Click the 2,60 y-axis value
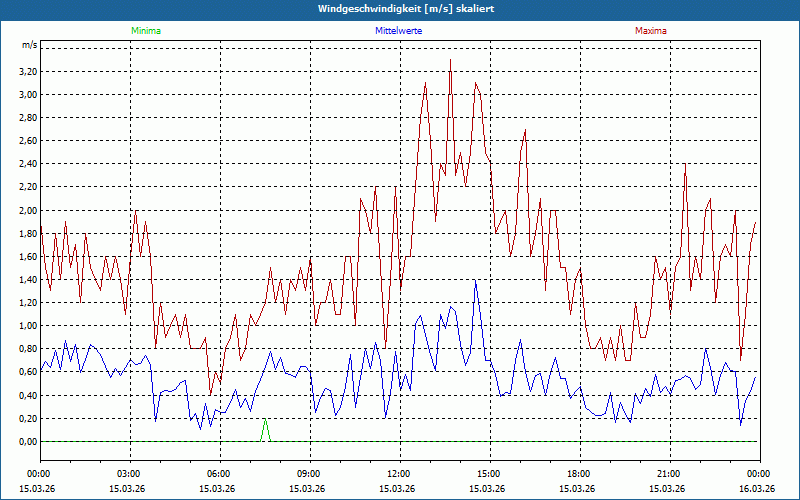 28,141
